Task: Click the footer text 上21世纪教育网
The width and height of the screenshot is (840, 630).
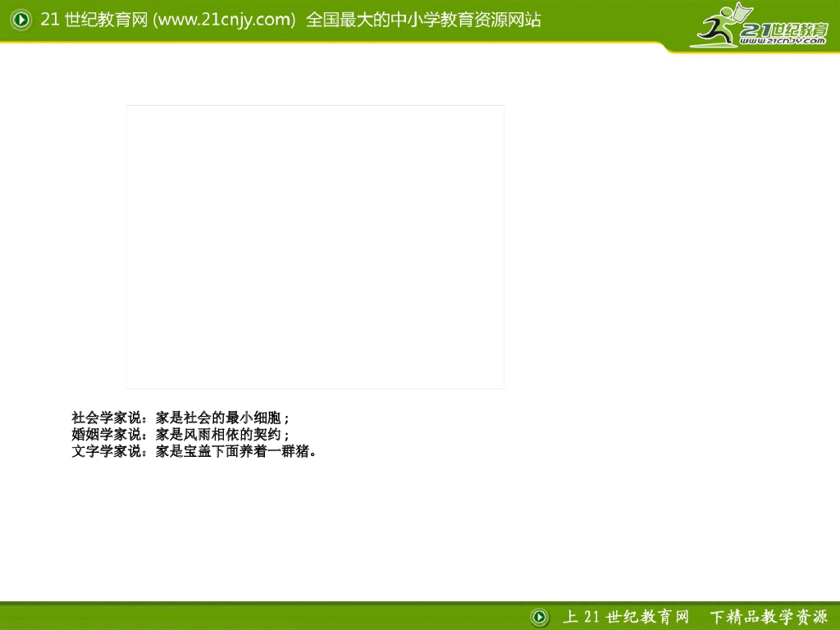Action: tap(626, 617)
